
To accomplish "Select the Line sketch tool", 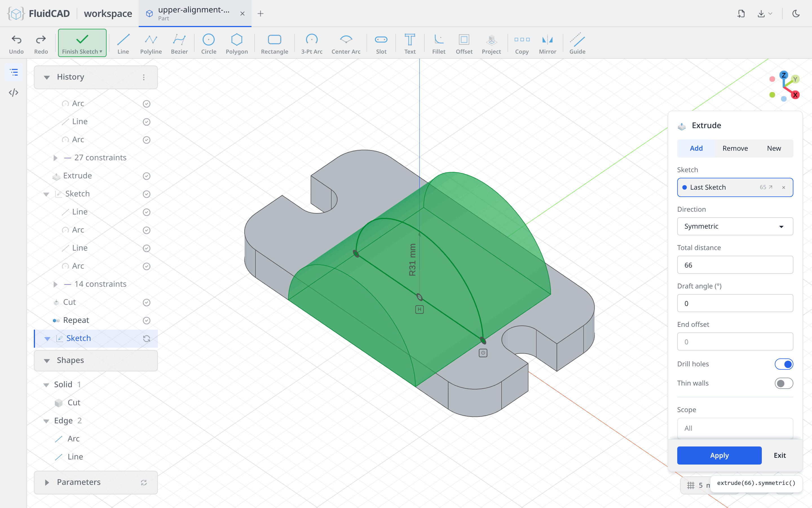I will pyautogui.click(x=123, y=44).
